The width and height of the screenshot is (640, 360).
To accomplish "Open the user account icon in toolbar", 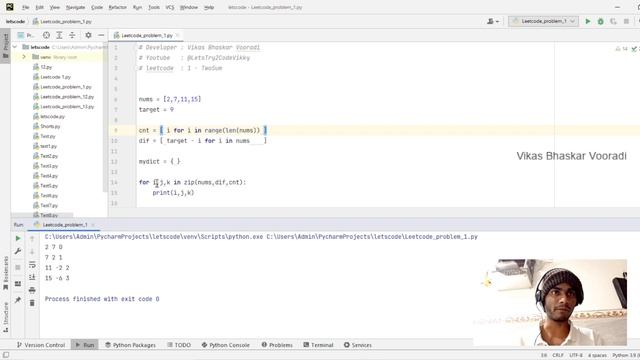I will pos(493,21).
